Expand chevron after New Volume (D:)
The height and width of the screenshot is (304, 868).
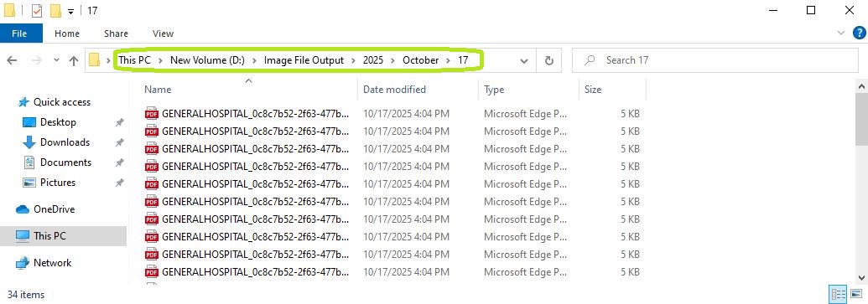point(255,60)
